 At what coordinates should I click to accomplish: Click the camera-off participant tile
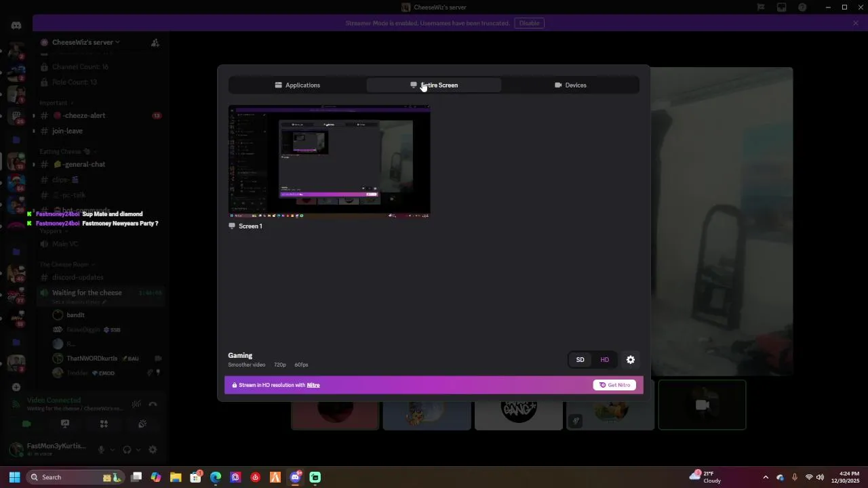pos(702,405)
